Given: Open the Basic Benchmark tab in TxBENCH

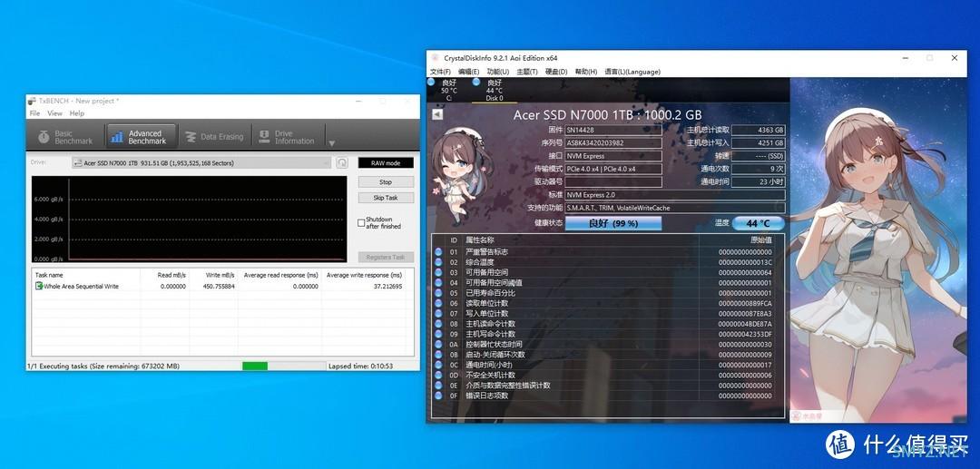Looking at the screenshot, I should (x=65, y=137).
